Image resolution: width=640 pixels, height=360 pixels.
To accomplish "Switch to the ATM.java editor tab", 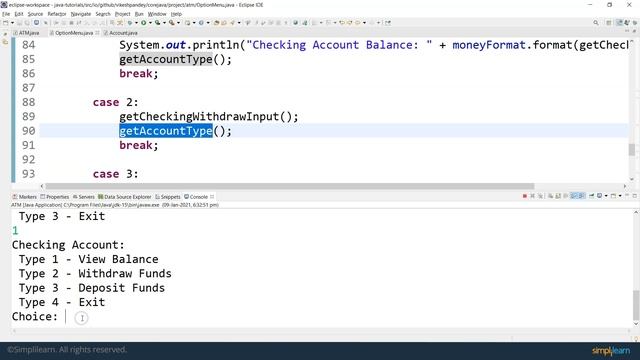I will (x=27, y=33).
